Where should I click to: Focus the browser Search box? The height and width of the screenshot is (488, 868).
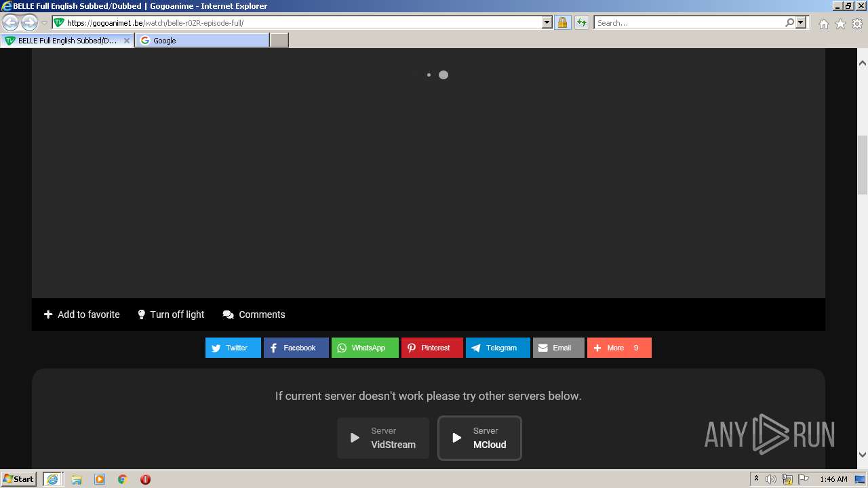pos(690,22)
